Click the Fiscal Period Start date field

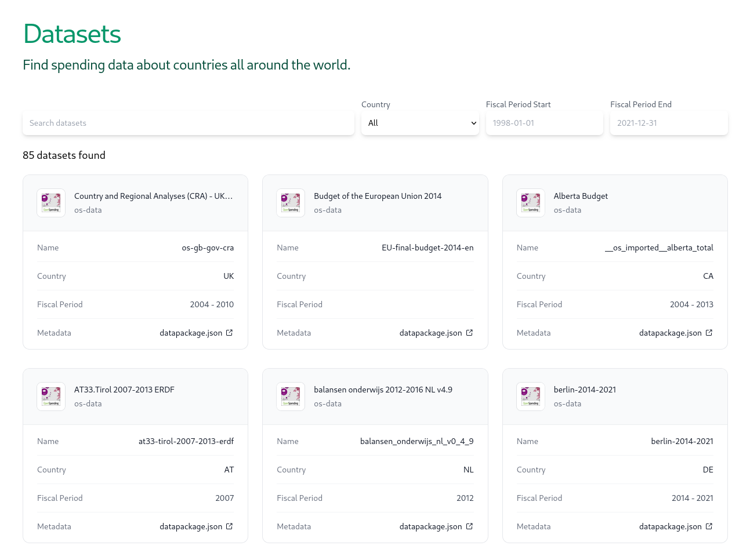point(544,123)
